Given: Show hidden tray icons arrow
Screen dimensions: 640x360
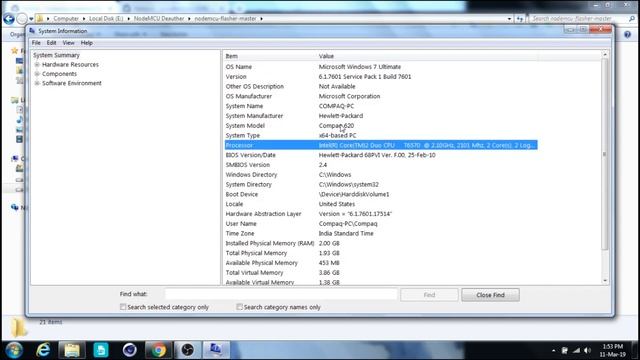Looking at the screenshot, I should click(x=553, y=351).
